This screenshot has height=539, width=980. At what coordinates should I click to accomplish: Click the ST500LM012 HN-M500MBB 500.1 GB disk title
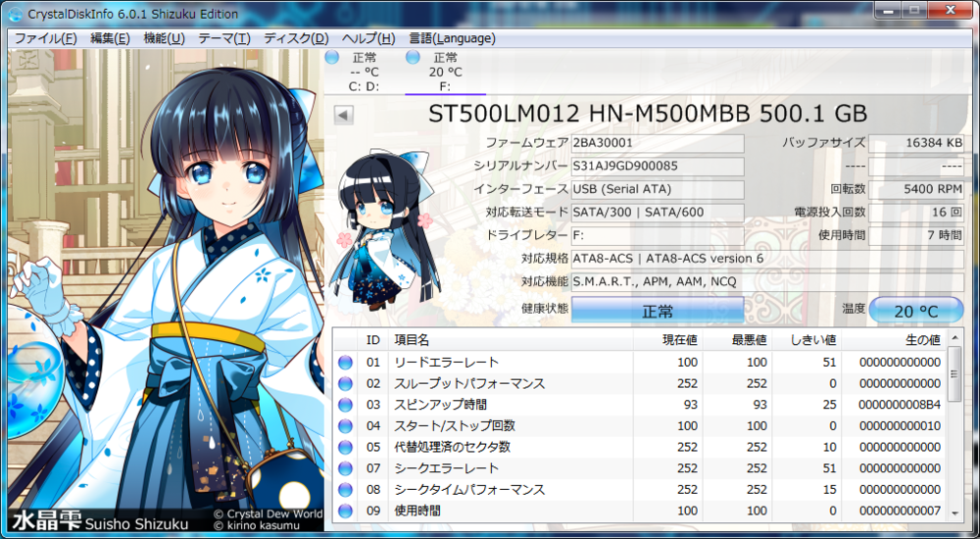(x=648, y=114)
